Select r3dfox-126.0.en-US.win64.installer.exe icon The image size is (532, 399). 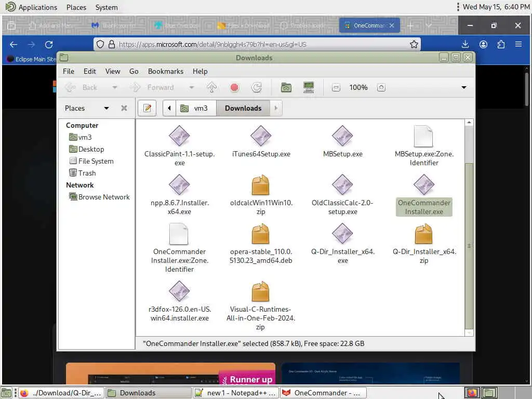(x=179, y=291)
